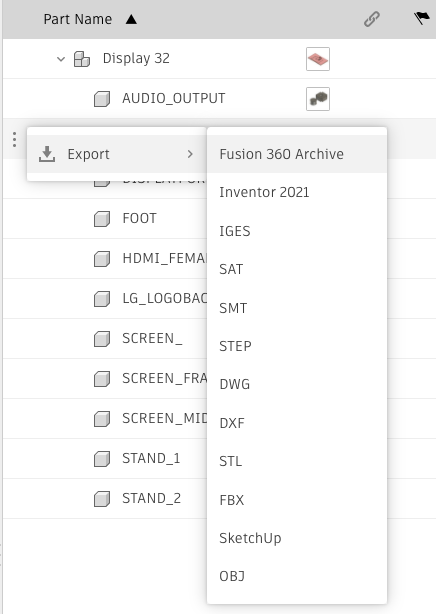Export as IGES format

coord(297,231)
